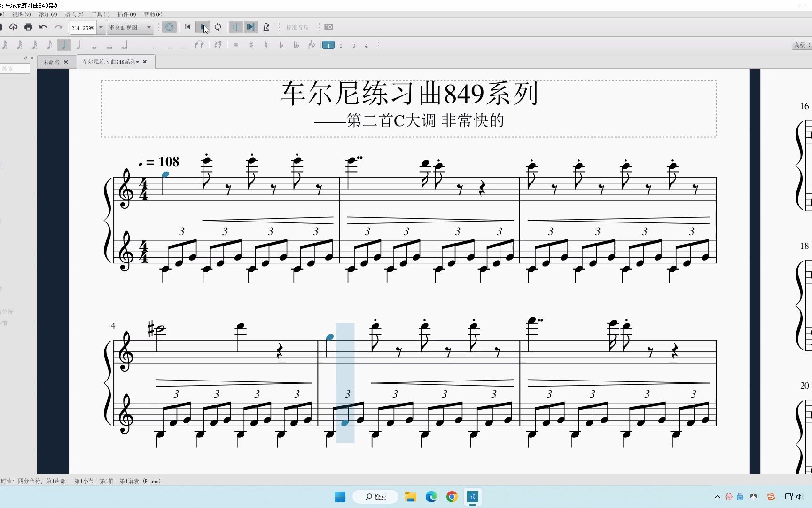
Task: Switch to voice 2
Action: pyautogui.click(x=341, y=46)
